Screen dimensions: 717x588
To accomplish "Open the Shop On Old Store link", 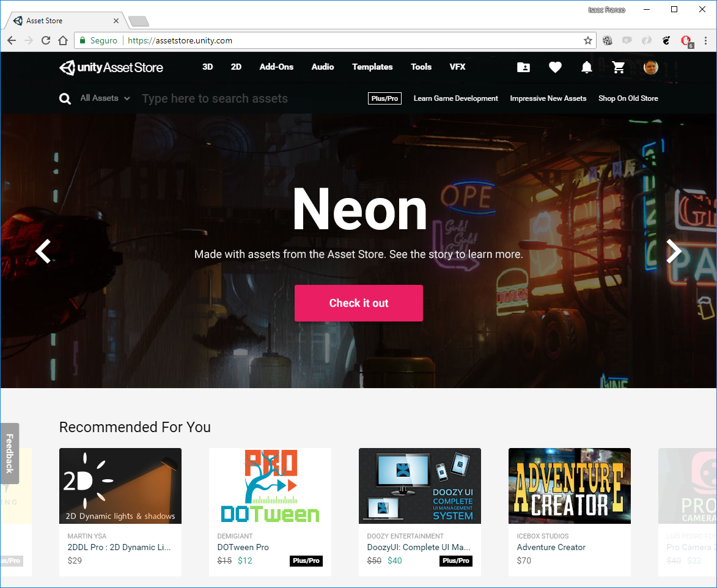I will (628, 98).
